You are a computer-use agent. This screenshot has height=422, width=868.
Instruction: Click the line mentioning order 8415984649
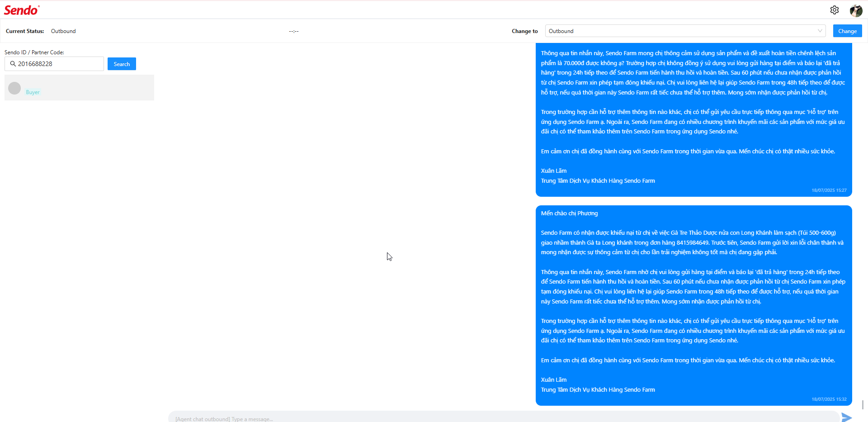click(692, 242)
